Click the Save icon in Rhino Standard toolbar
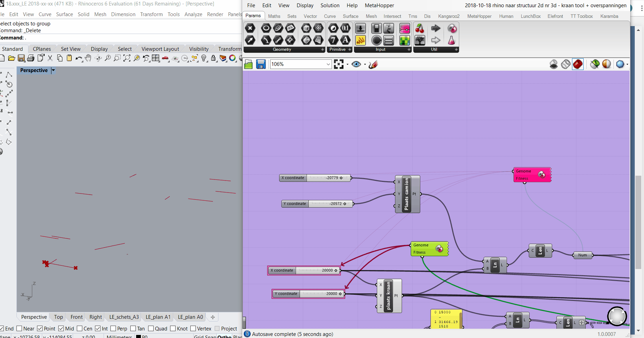 pyautogui.click(x=21, y=58)
